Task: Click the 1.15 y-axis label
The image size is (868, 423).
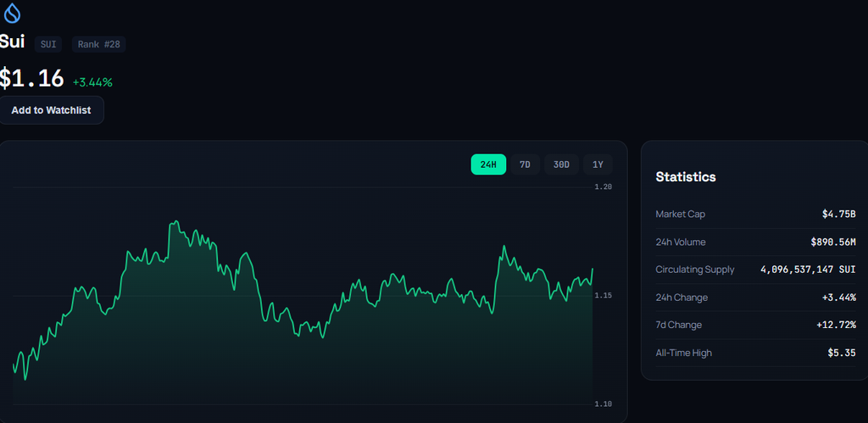Action: [603, 296]
